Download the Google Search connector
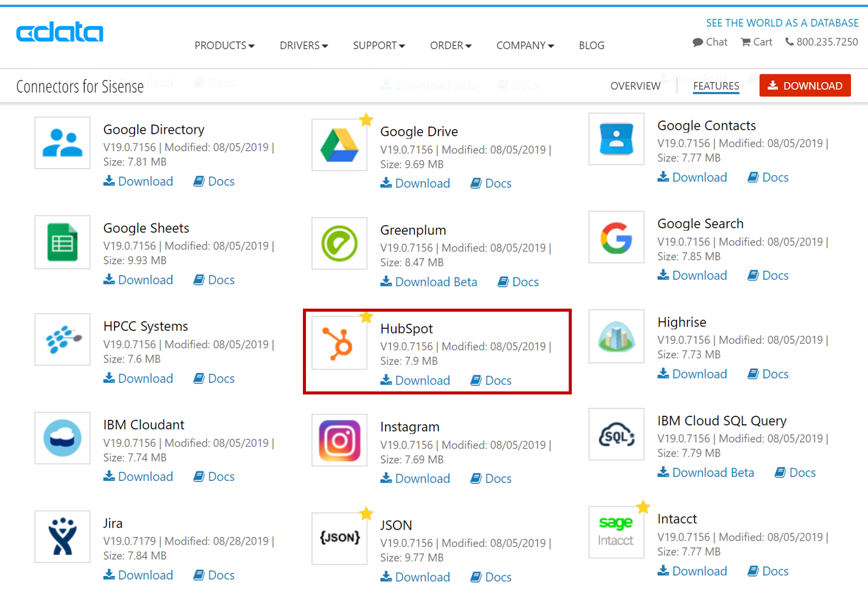The height and width of the screenshot is (599, 868). [692, 276]
